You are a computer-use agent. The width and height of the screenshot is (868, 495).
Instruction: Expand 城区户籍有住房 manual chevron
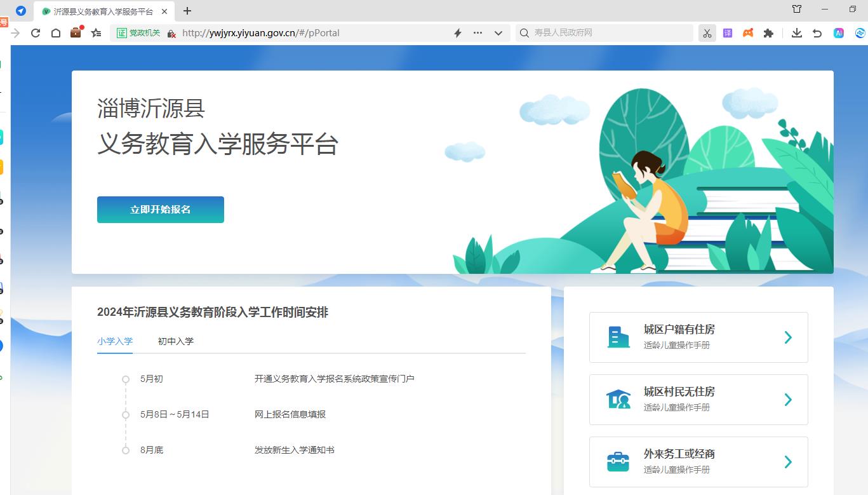pos(787,337)
